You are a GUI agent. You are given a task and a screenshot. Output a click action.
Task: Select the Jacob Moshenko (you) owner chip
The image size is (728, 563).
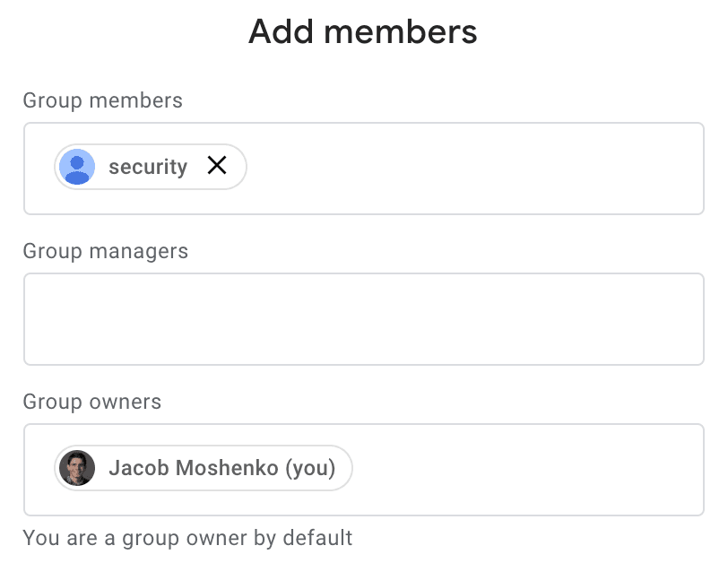point(202,468)
